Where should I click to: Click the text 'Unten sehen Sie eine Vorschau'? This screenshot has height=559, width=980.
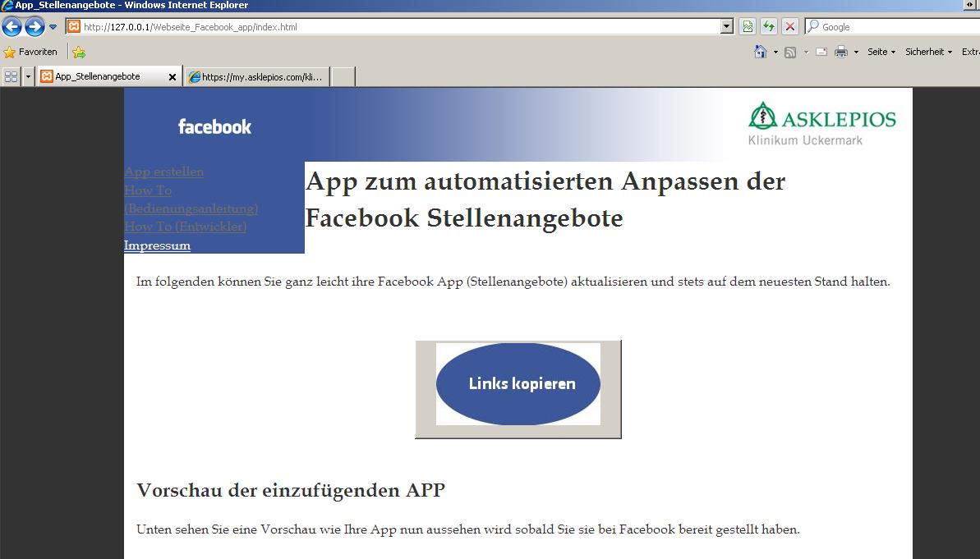point(468,529)
